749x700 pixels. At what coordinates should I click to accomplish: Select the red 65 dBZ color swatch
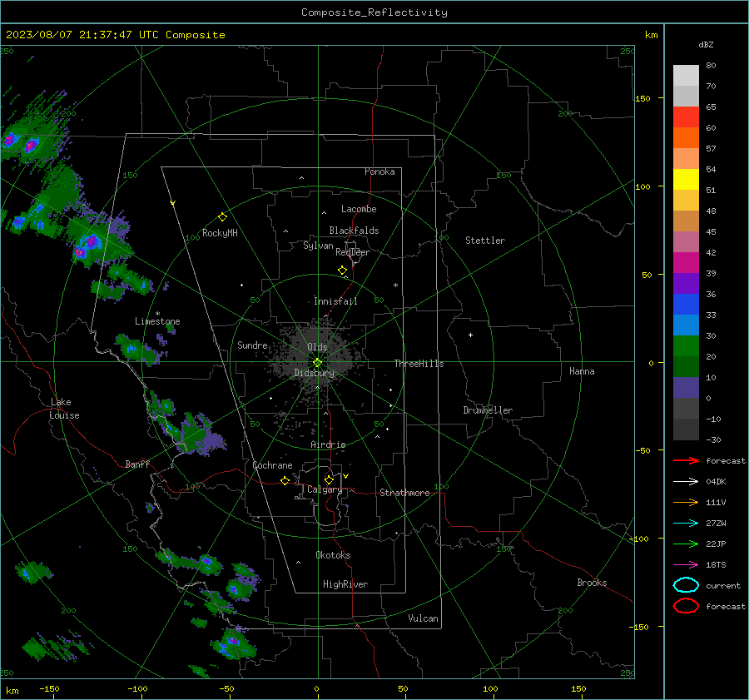[686, 117]
